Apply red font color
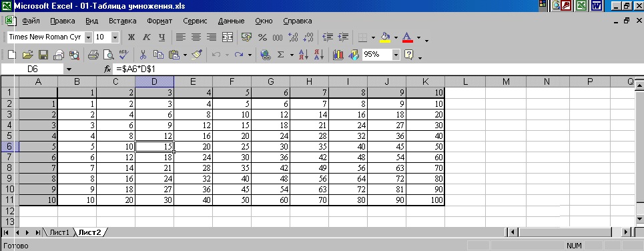The width and height of the screenshot is (644, 251). [408, 37]
